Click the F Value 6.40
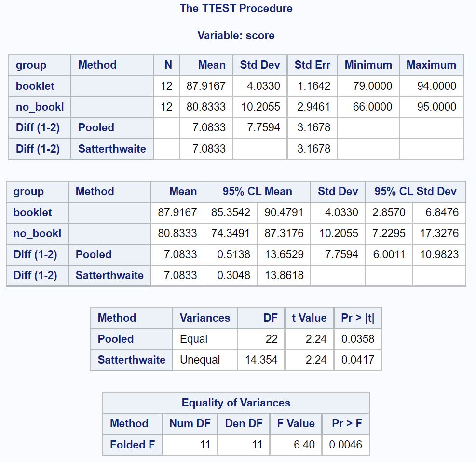Viewport: 476px width, 462px height. click(x=304, y=445)
